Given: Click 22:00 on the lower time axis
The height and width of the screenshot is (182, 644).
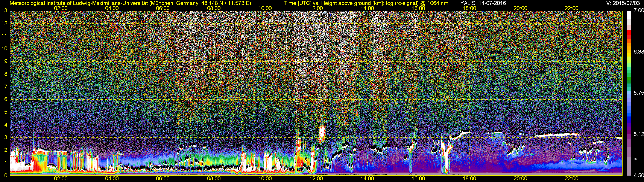Looking at the screenshot, I should click(571, 179).
